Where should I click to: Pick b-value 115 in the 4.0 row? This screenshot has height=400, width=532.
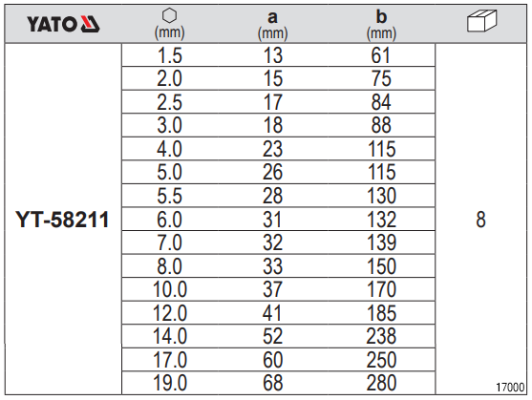click(x=382, y=149)
